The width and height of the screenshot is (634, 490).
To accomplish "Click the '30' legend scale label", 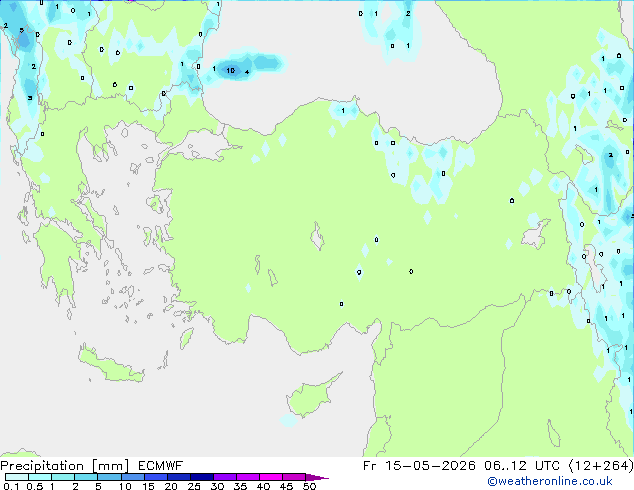I will 217,486.
